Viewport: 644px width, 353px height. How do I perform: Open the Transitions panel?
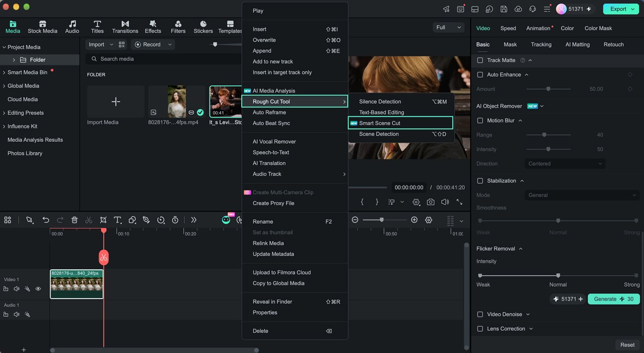coord(125,27)
